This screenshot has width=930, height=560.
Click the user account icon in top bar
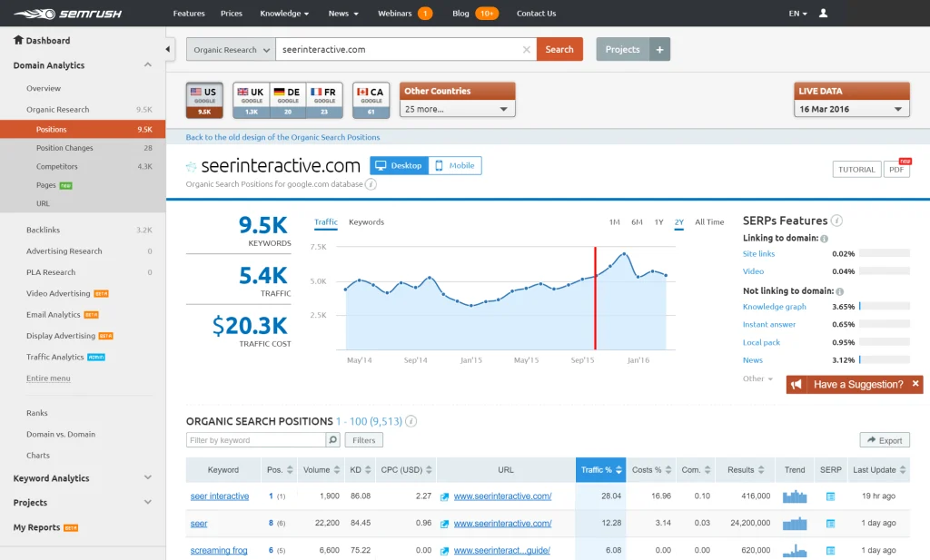point(823,13)
